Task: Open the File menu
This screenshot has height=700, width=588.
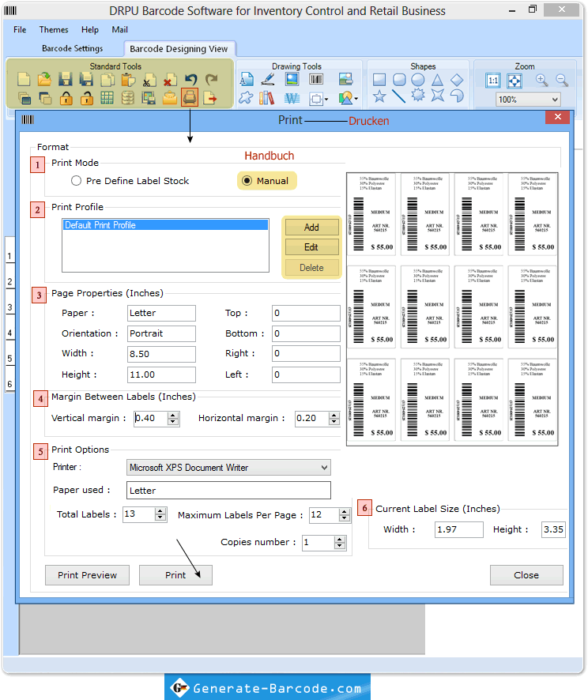Action: click(20, 29)
